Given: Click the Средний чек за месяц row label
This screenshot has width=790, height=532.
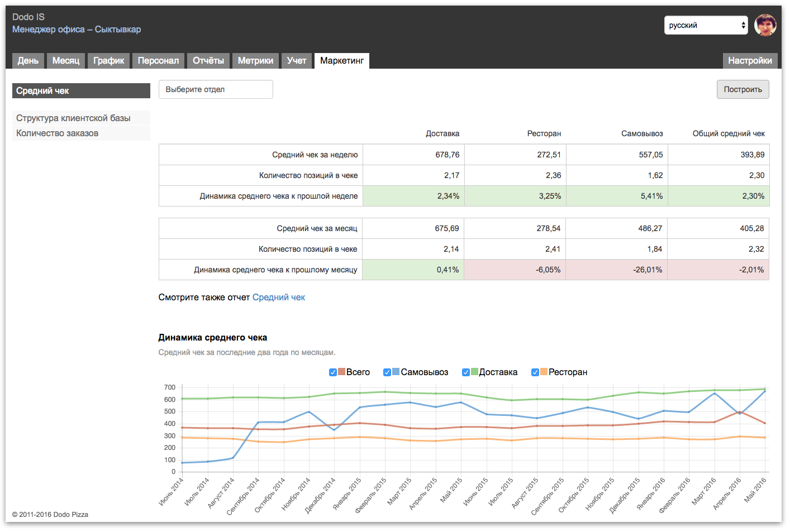Looking at the screenshot, I should coord(317,228).
